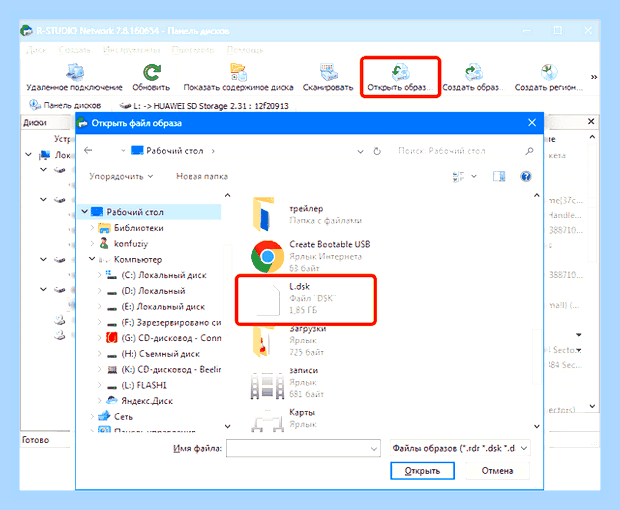Open the view options dropdown arrow
The height and width of the screenshot is (510, 620).
coord(474,176)
